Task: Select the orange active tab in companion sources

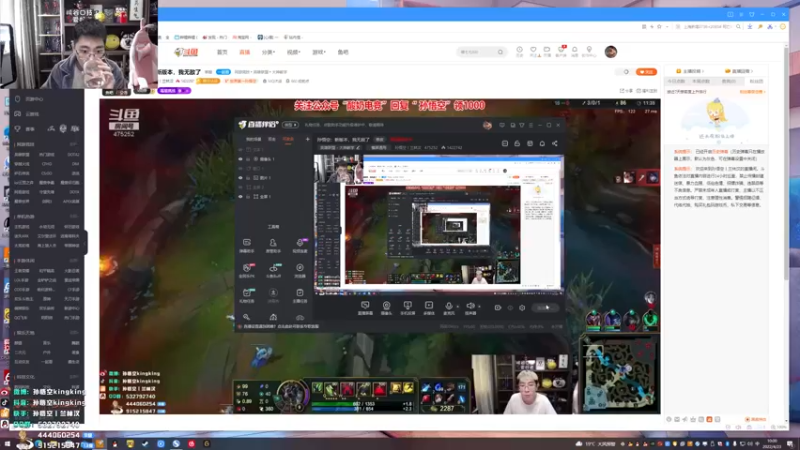Action: click(288, 139)
